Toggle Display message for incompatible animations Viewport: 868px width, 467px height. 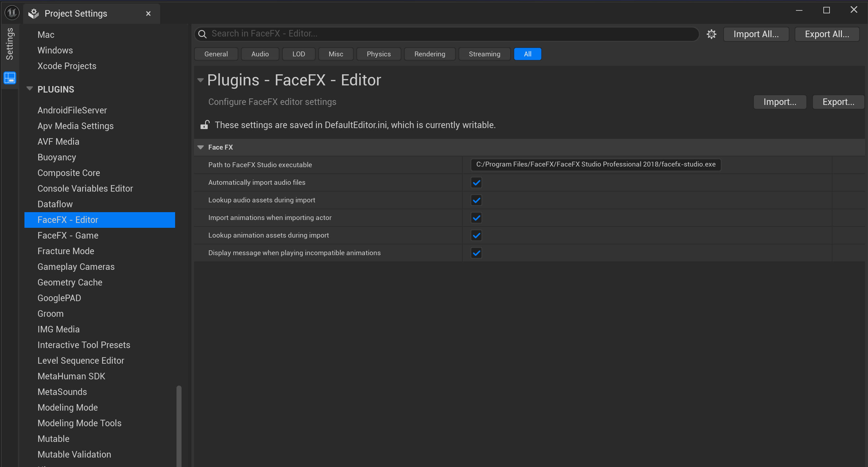click(x=476, y=253)
